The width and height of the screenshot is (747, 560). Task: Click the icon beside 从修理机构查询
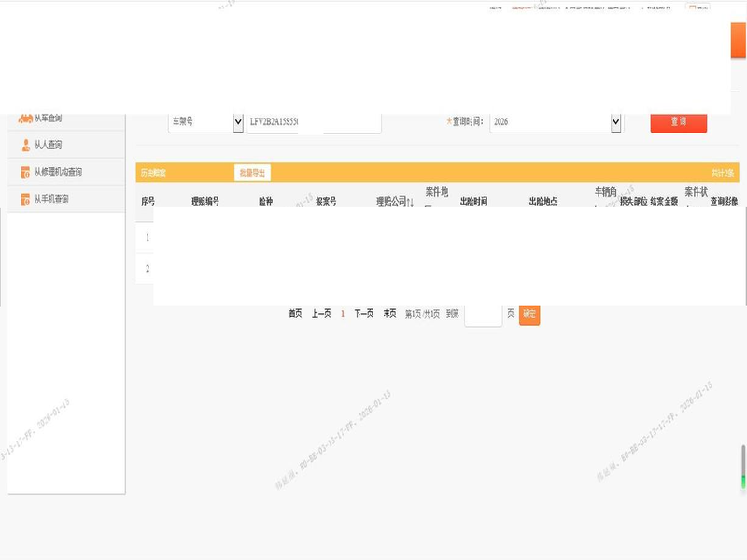point(25,173)
